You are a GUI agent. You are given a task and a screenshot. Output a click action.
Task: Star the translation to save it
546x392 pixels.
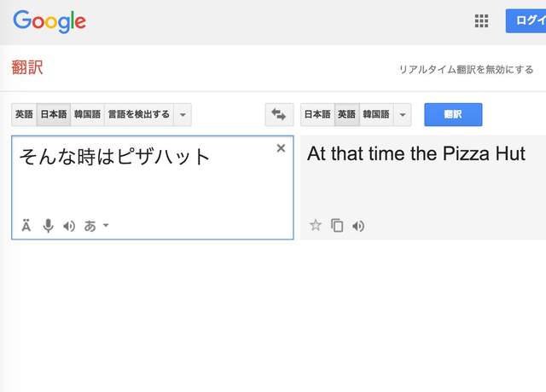pos(316,226)
